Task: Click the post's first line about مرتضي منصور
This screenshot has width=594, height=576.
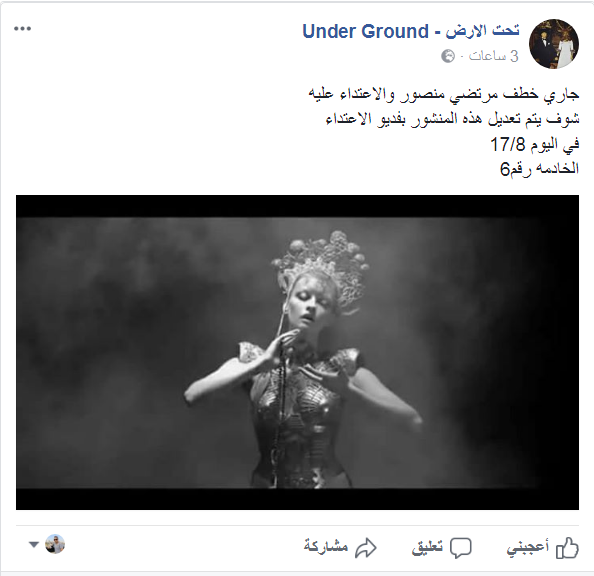Action: (x=444, y=94)
